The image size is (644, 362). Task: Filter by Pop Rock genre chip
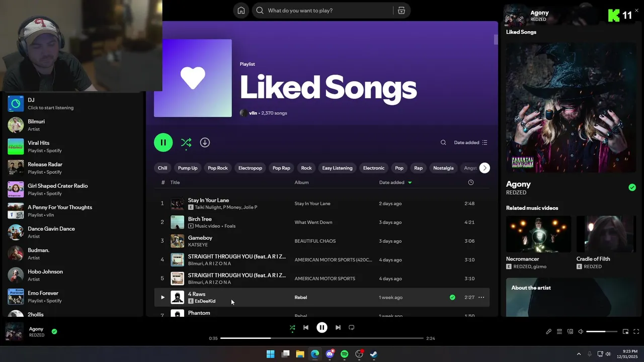click(218, 168)
